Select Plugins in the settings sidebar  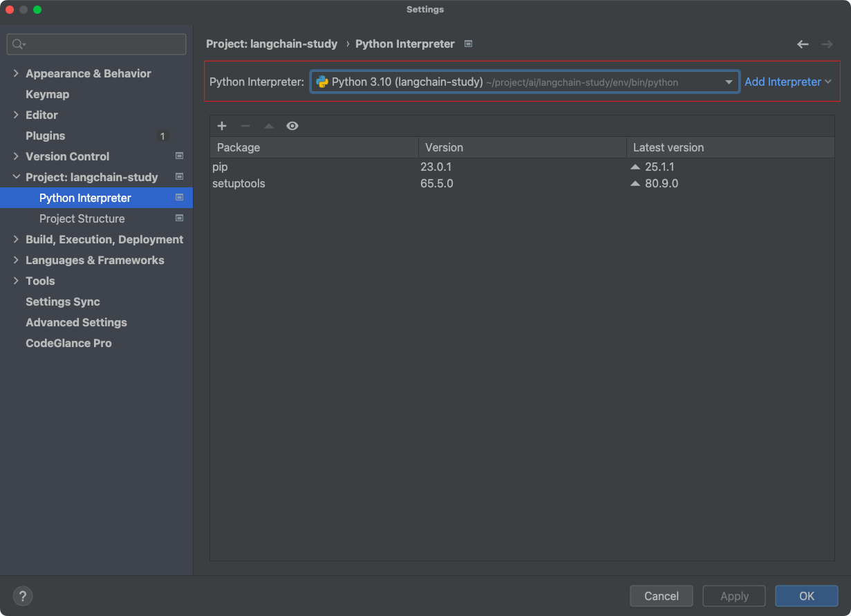click(46, 136)
